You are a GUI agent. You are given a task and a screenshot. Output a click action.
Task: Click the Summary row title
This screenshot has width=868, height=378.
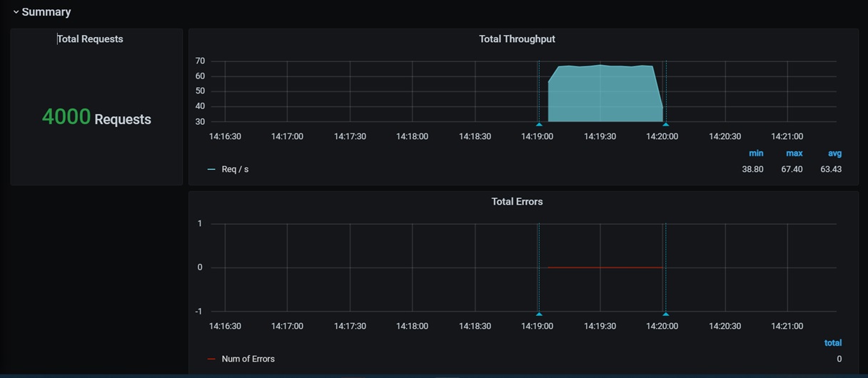click(46, 12)
